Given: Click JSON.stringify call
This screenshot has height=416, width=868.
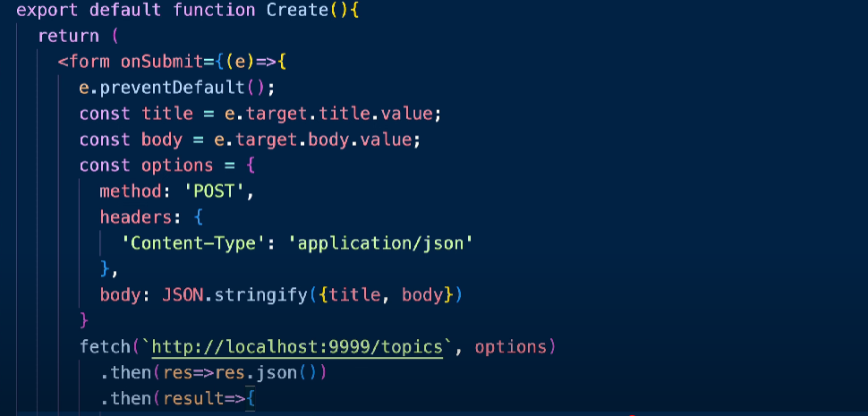Looking at the screenshot, I should point(312,295).
